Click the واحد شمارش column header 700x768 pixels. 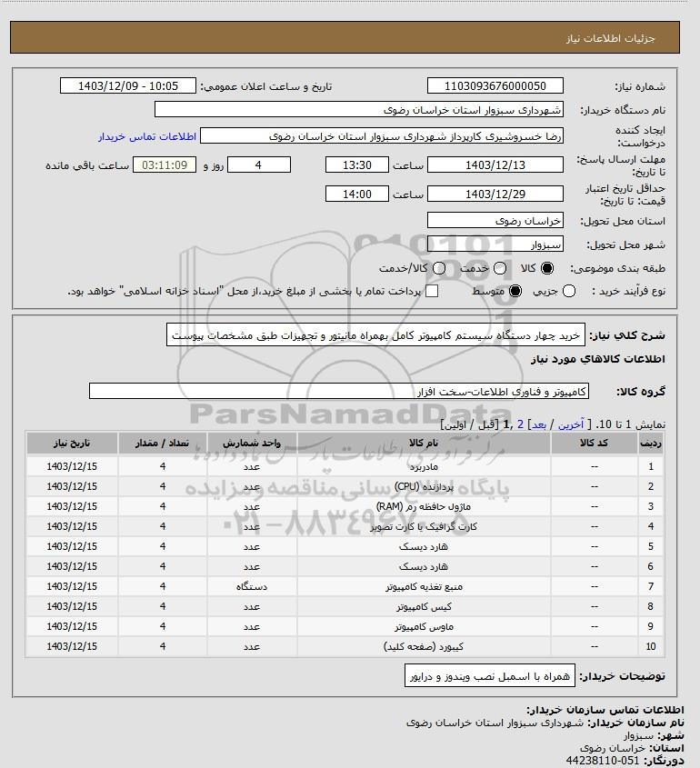click(252, 443)
